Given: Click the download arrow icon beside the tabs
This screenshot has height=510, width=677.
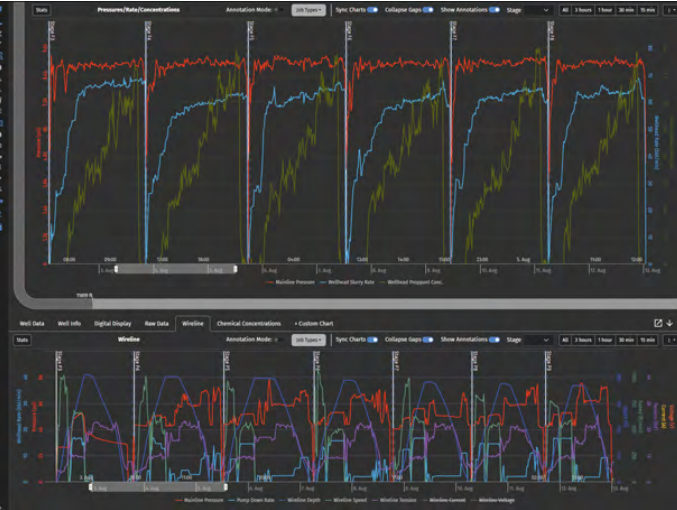Looking at the screenshot, I should coord(669,323).
